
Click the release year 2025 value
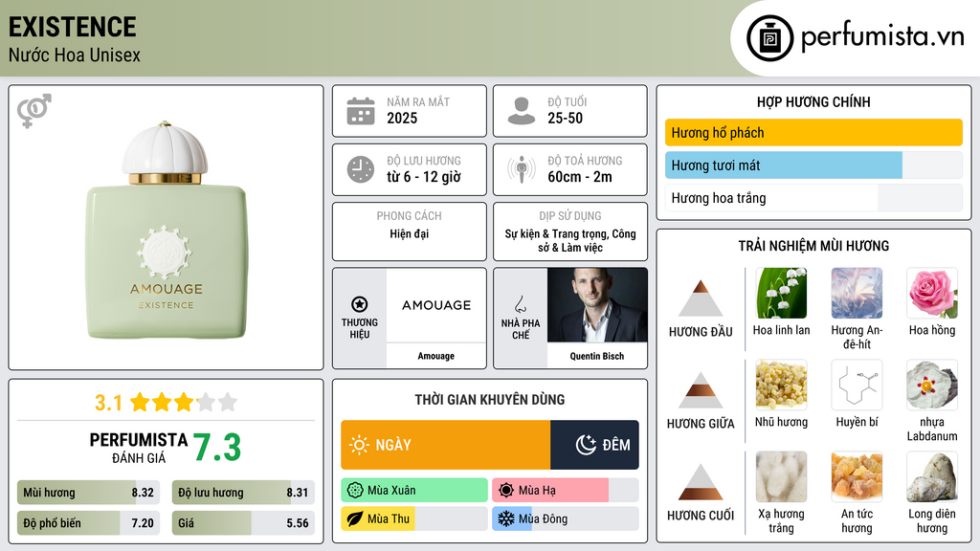click(402, 118)
